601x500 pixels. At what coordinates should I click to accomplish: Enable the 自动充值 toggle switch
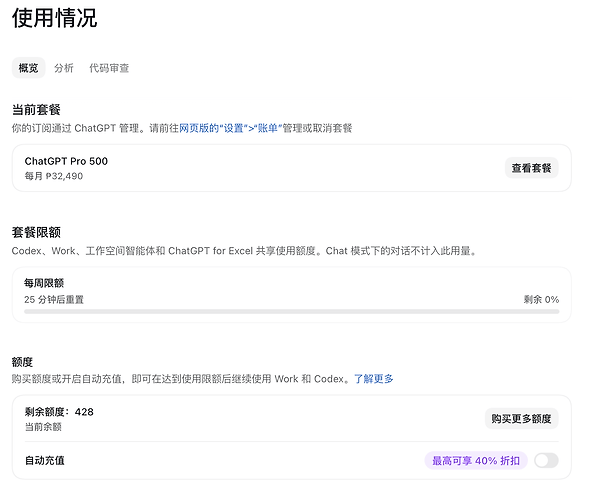pyautogui.click(x=546, y=460)
